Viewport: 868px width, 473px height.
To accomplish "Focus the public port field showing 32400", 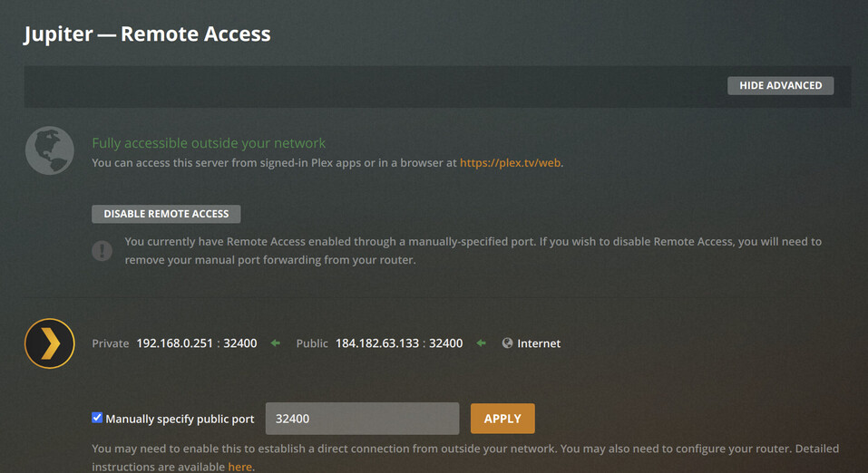I will coord(362,419).
